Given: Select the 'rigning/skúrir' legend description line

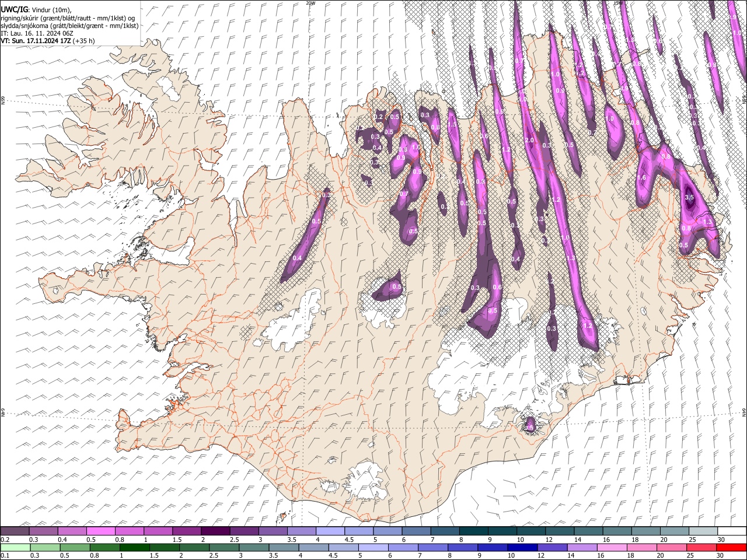Looking at the screenshot, I should 68,18.
